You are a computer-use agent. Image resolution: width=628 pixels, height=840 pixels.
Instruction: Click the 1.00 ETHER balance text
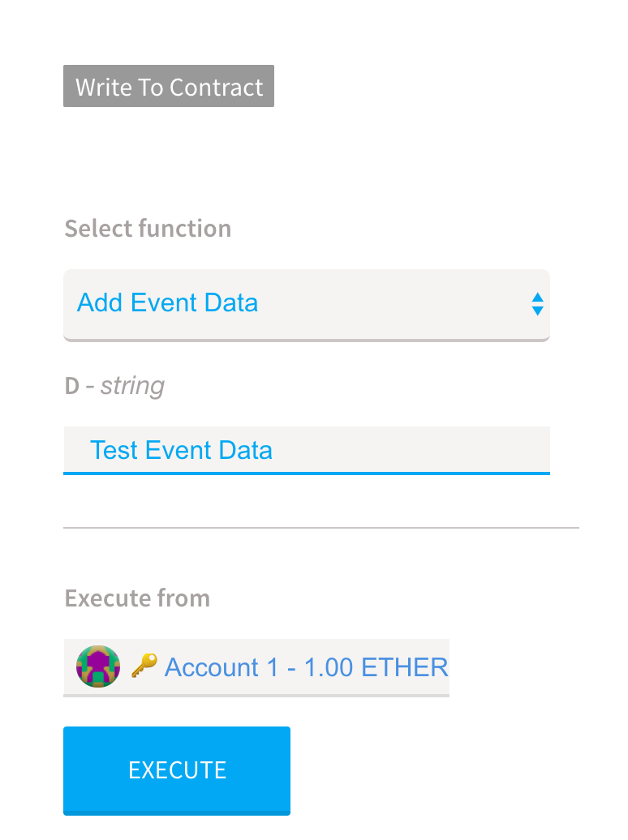point(376,667)
